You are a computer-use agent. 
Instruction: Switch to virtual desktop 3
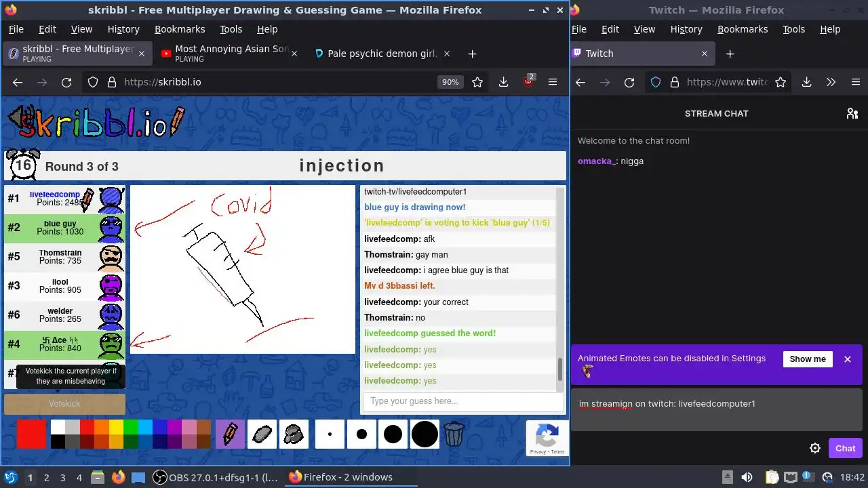62,477
